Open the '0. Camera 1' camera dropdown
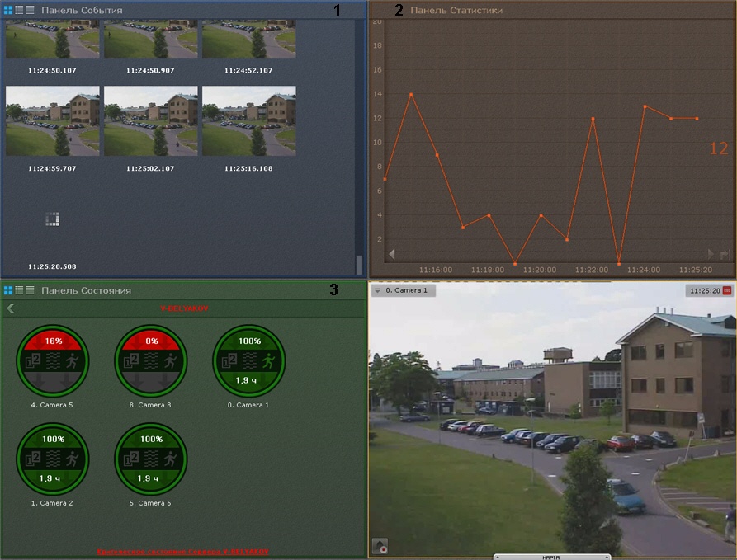Viewport: 737px width, 560px height. point(377,290)
